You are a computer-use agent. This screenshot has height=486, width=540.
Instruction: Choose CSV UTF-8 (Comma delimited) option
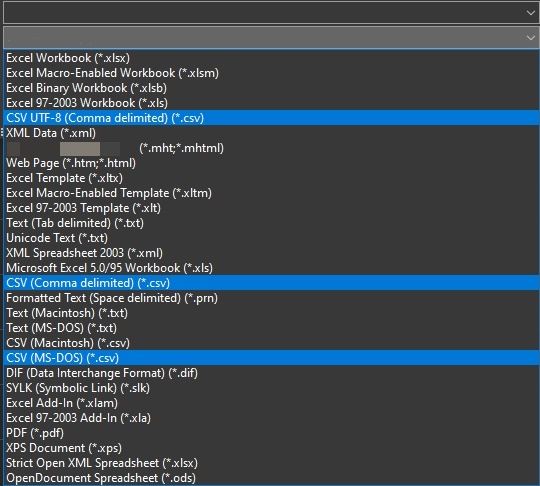pyautogui.click(x=271, y=118)
